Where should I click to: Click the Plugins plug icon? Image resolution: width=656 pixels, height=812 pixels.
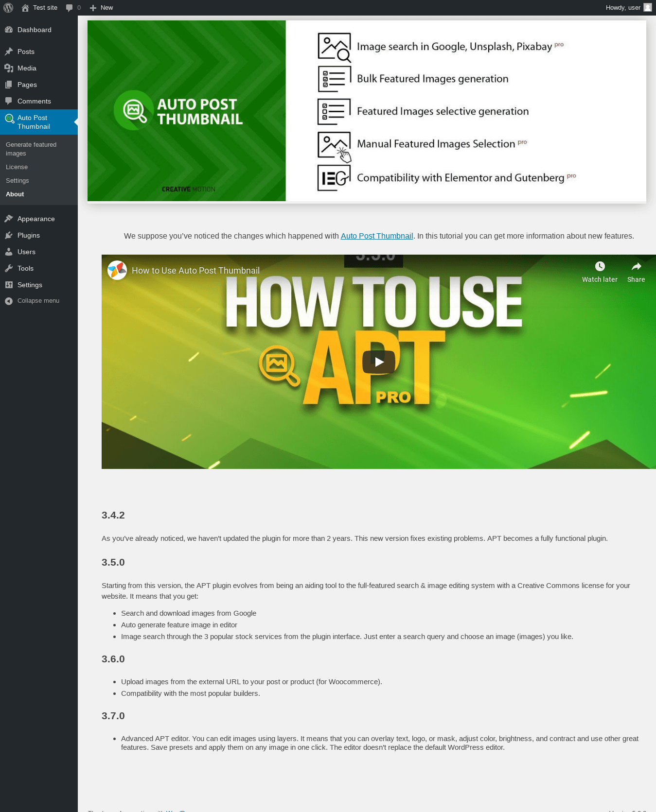point(9,235)
